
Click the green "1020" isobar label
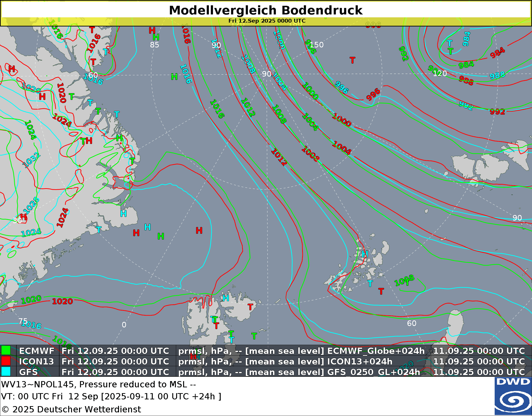[x=31, y=299]
